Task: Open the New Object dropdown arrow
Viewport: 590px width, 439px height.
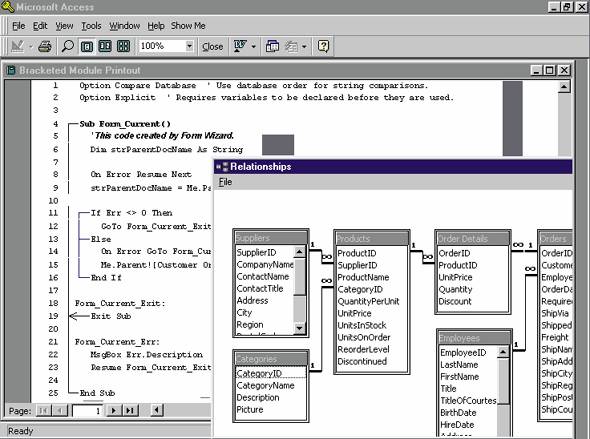Action: click(304, 47)
